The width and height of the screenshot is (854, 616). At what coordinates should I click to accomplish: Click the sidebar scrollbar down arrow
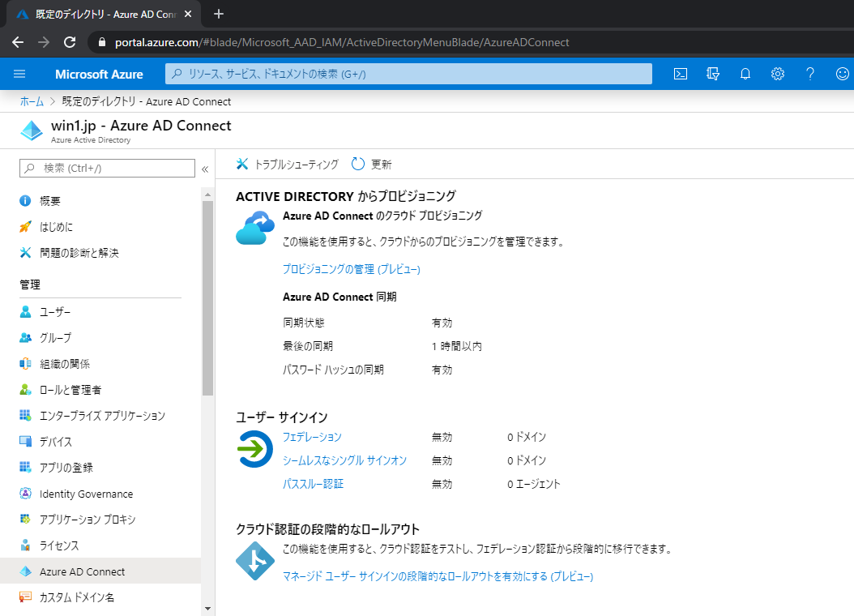coord(207,609)
